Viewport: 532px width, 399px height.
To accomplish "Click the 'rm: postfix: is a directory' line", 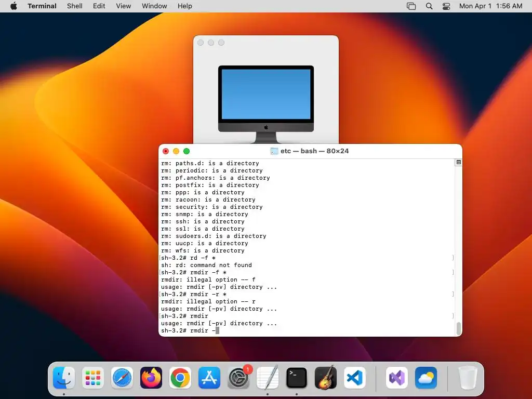I will tap(210, 185).
